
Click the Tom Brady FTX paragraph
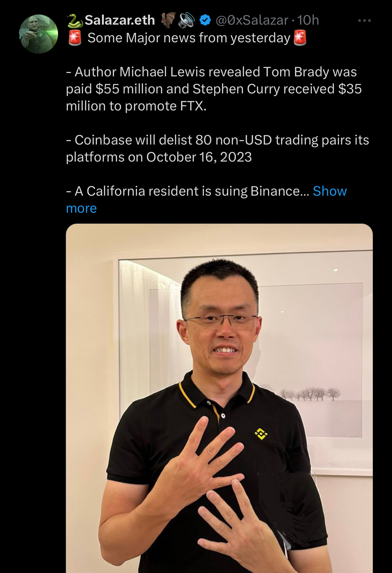click(x=214, y=89)
